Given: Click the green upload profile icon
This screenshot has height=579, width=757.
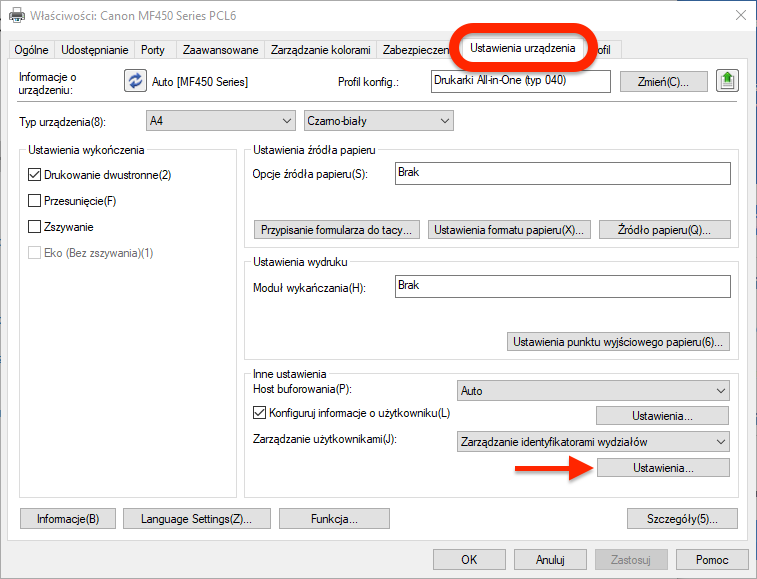Looking at the screenshot, I should point(729,81).
